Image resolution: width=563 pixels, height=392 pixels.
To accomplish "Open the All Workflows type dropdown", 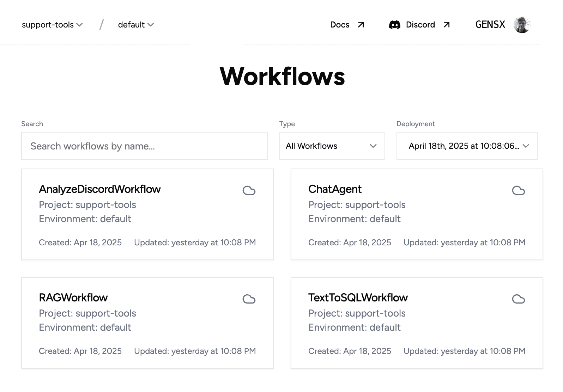I will click(332, 146).
